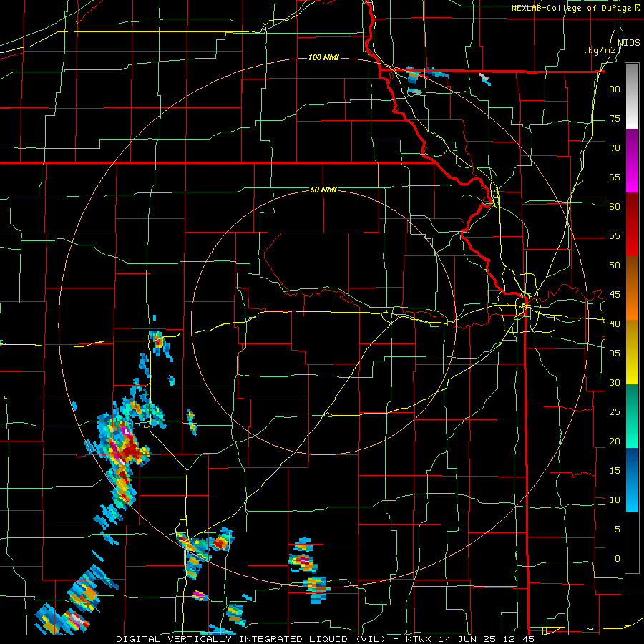Click the KTWX station identifier in caption

[x=420, y=639]
